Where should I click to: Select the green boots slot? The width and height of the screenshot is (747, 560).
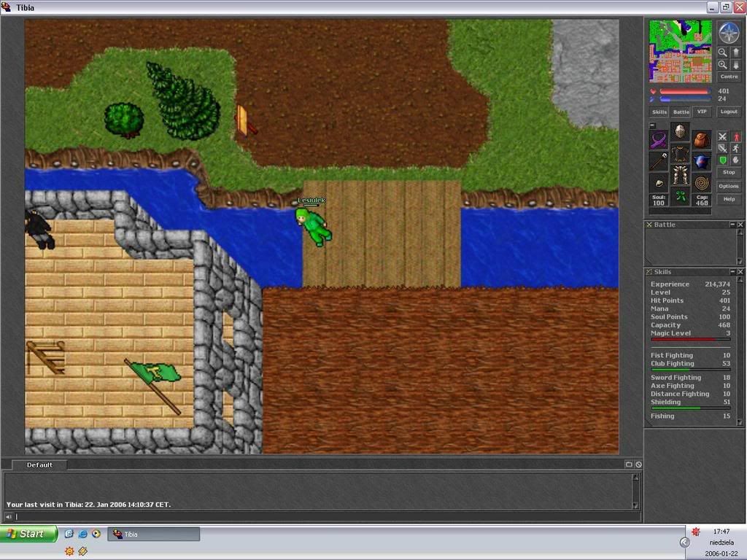pyautogui.click(x=680, y=196)
